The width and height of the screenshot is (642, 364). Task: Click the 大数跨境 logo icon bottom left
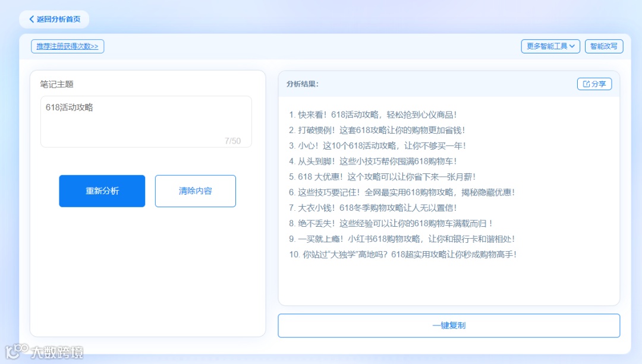(17, 353)
